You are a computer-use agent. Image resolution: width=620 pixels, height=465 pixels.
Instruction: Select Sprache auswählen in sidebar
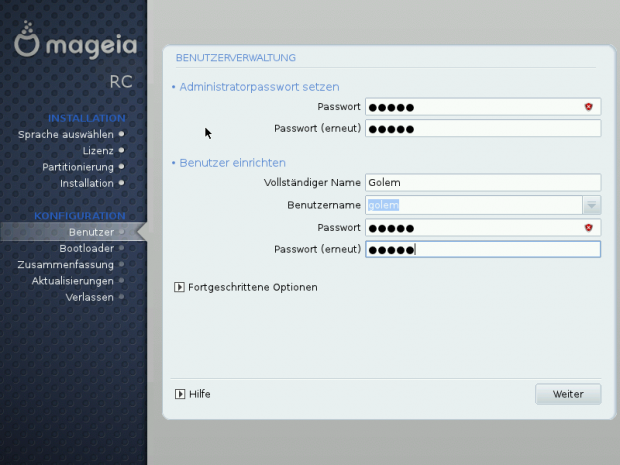[66, 134]
